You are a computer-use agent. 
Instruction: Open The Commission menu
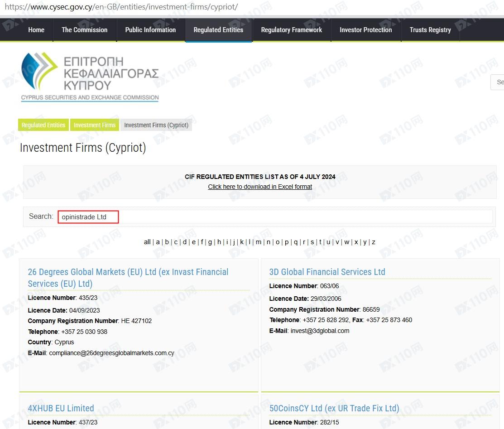point(85,30)
